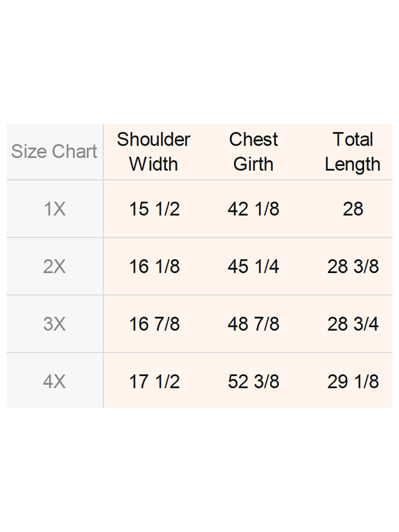Click the 4X size row label

pos(54,381)
